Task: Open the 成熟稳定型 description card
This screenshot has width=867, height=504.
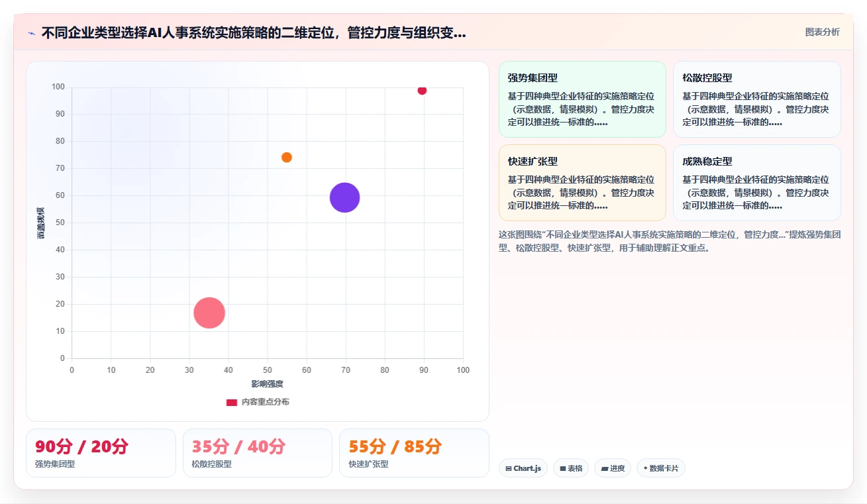Action: [x=757, y=183]
